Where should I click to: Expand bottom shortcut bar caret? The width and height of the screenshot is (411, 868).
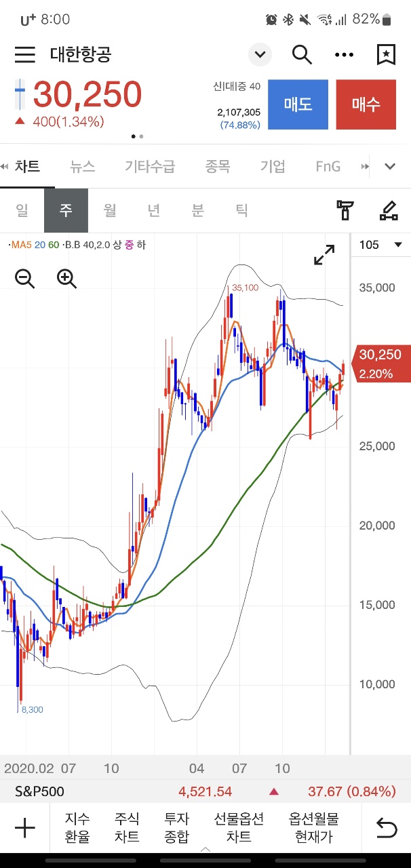coord(206,849)
